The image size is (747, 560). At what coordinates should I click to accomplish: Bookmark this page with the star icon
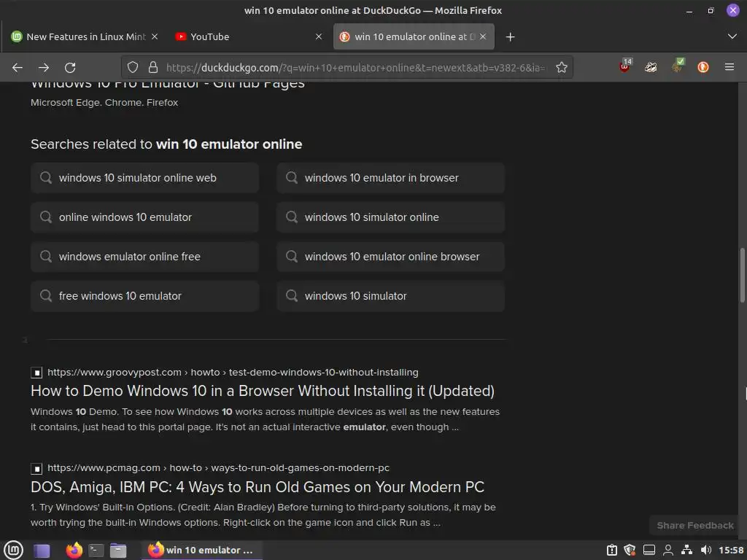562,68
